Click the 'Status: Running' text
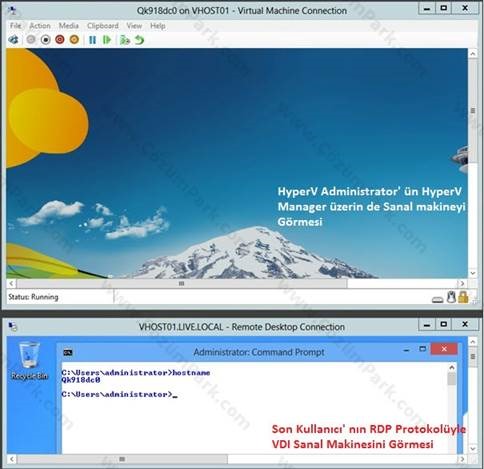 33,297
